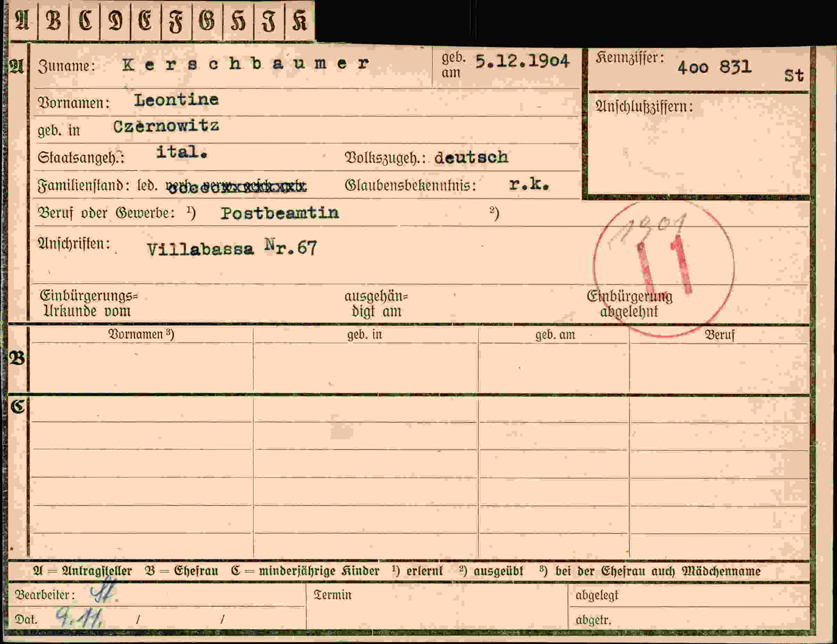Viewport: 837px width, 644px height.
Task: Click the 'Beruf' column header
Action: coord(720,335)
